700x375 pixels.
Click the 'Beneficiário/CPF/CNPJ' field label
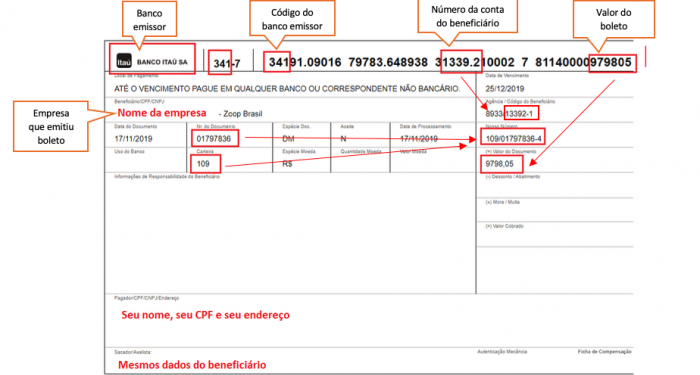click(139, 101)
